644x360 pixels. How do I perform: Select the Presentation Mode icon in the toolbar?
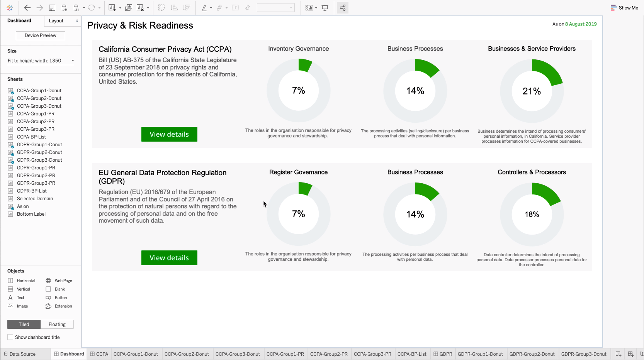325,7
